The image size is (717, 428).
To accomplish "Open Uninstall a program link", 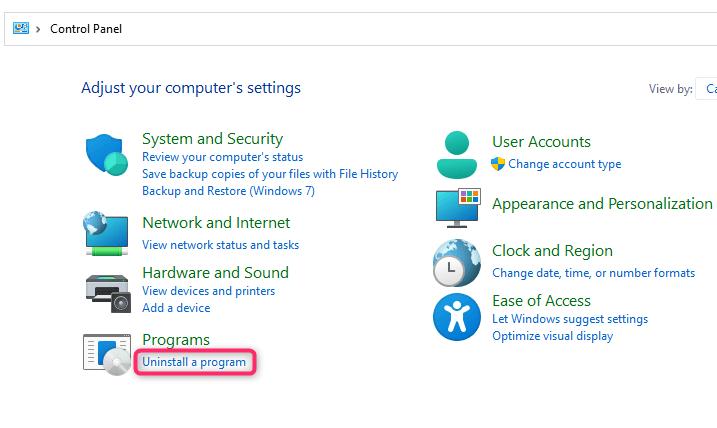I will (x=194, y=362).
